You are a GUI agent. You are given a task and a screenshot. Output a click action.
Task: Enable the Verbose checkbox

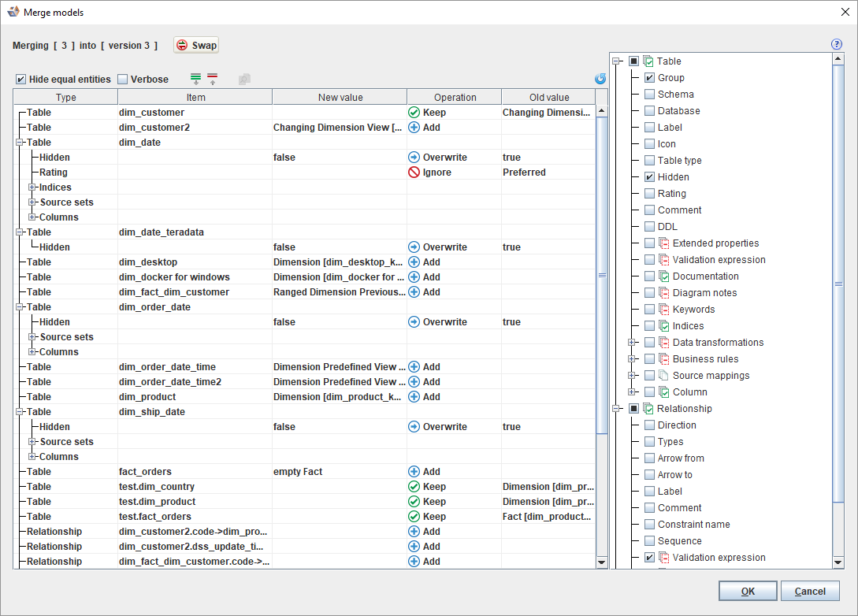[122, 80]
